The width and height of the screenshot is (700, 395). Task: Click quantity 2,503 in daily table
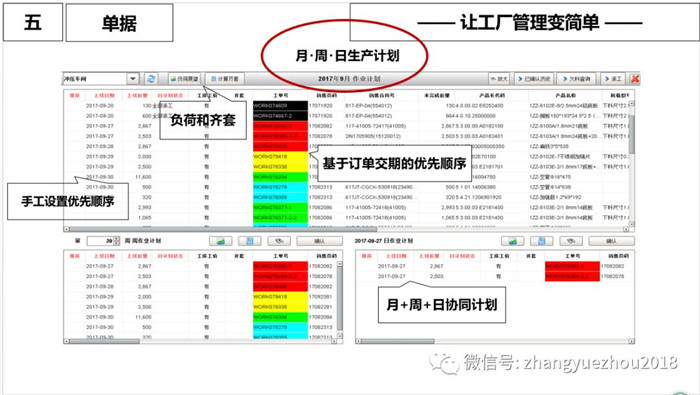click(436, 276)
